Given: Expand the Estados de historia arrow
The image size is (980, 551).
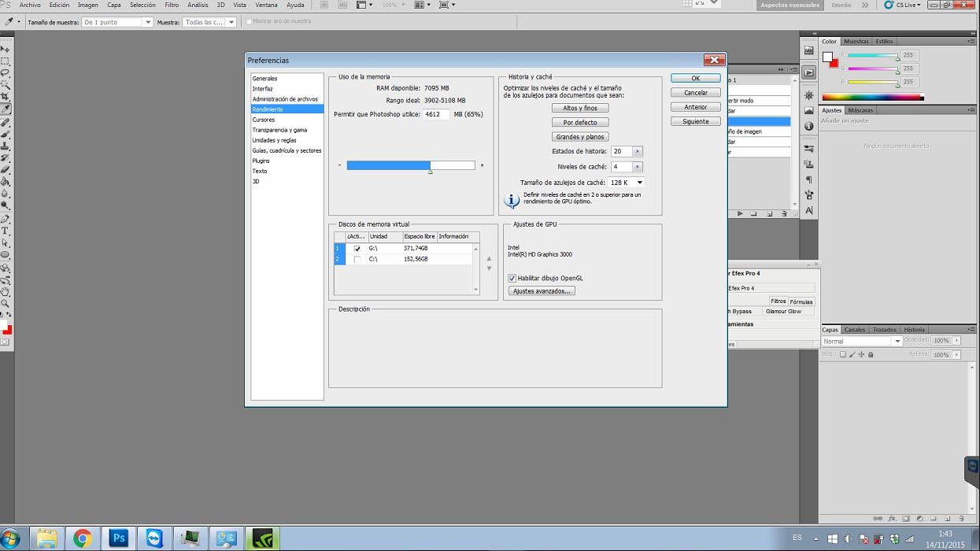Looking at the screenshot, I should (637, 151).
